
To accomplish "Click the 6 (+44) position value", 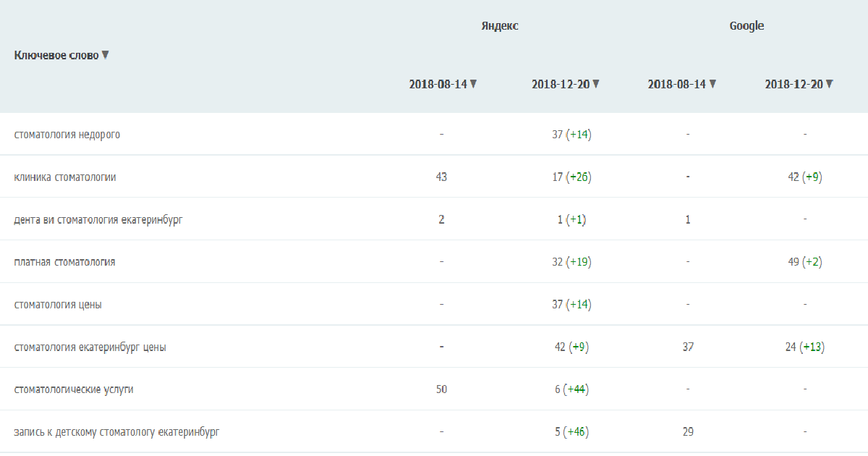I will (x=571, y=389).
